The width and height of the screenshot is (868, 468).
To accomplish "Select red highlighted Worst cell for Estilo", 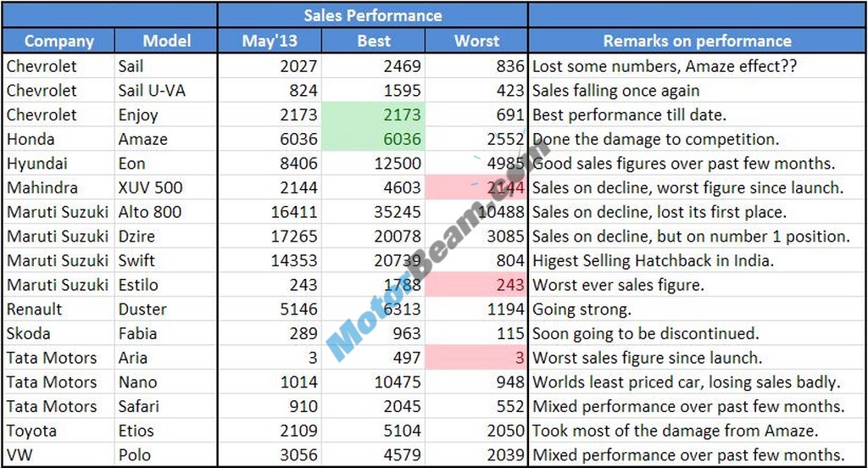I will pyautogui.click(x=476, y=285).
